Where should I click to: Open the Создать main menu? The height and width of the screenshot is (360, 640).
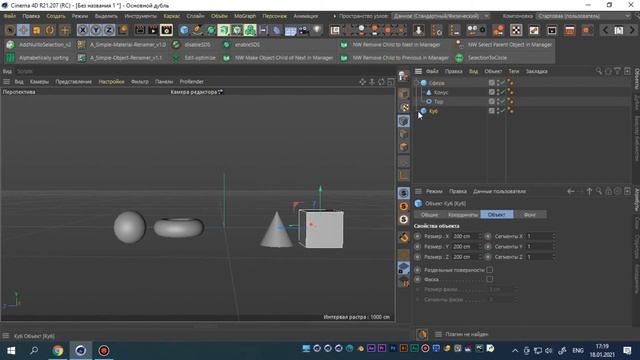[x=56, y=16]
